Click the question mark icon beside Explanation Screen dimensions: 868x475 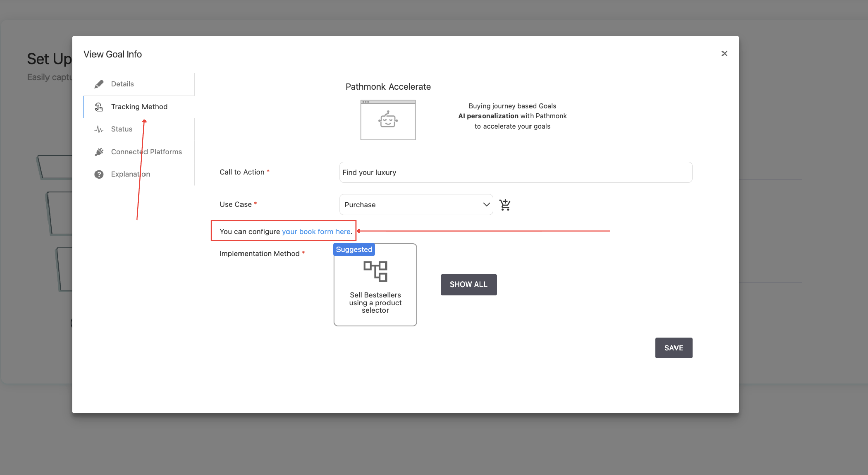[x=99, y=174]
